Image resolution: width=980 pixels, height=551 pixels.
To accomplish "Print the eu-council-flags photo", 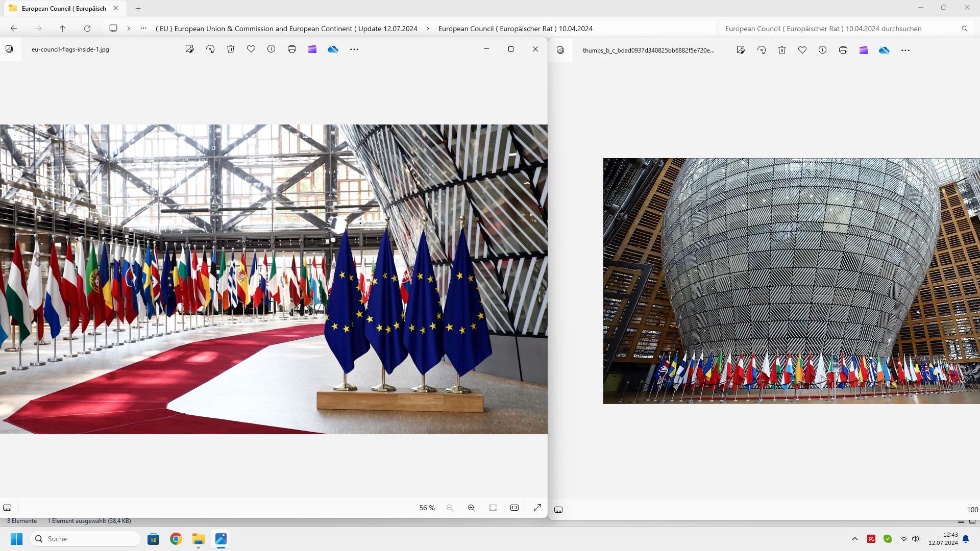I will click(x=292, y=49).
